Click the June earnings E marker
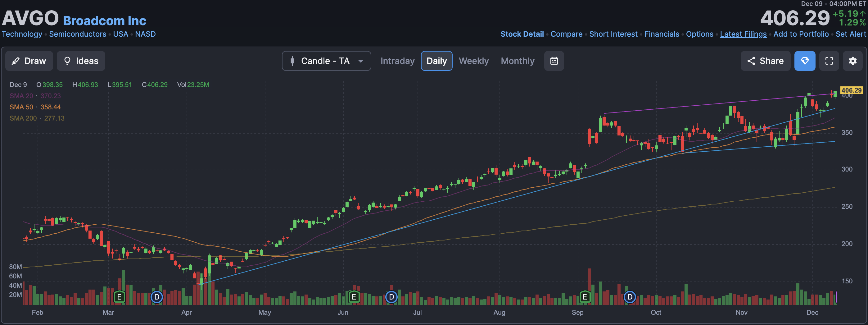Image resolution: width=868 pixels, height=325 pixels. 354,297
